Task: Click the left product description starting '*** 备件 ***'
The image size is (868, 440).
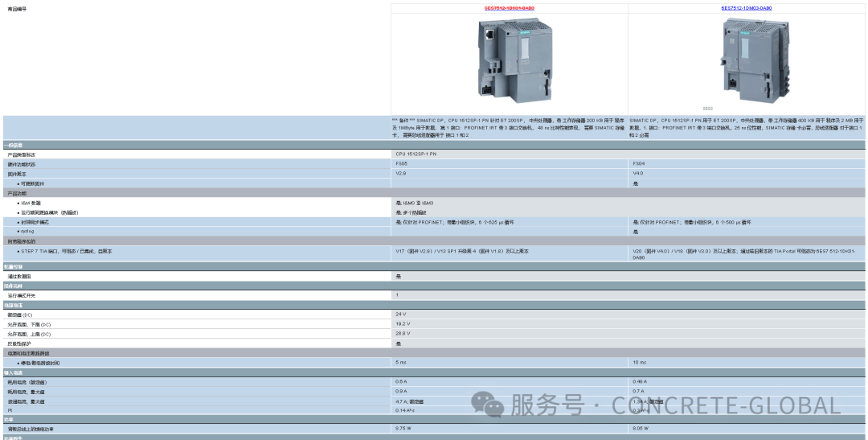Action: pyautogui.click(x=508, y=127)
